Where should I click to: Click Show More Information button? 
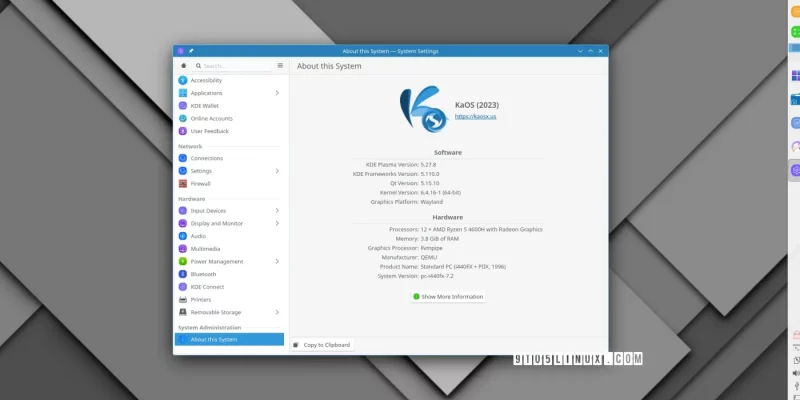(448, 296)
